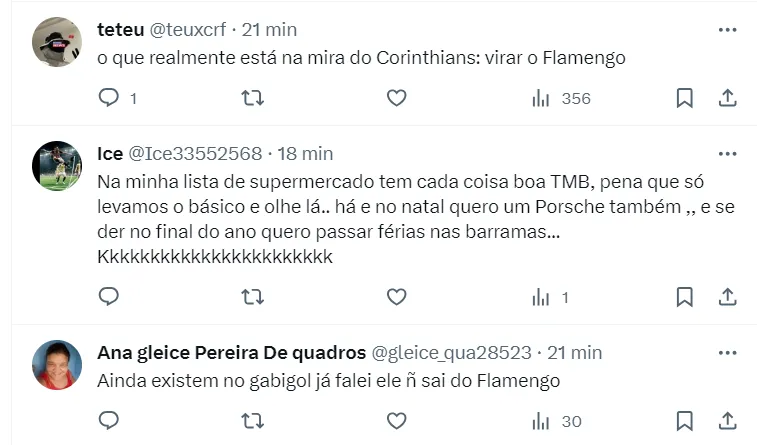This screenshot has height=445, width=757.
Task: Reply to teteu's Corinthians tweet
Action: tap(109, 98)
